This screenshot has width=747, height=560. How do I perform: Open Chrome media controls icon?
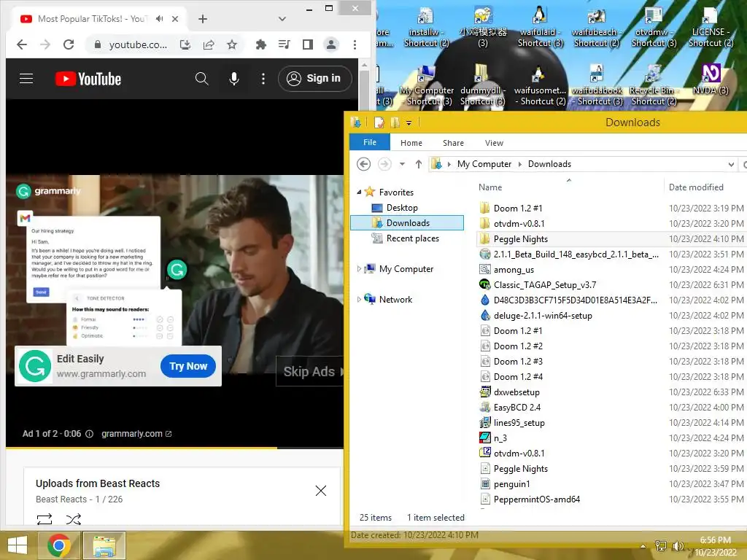click(x=285, y=44)
